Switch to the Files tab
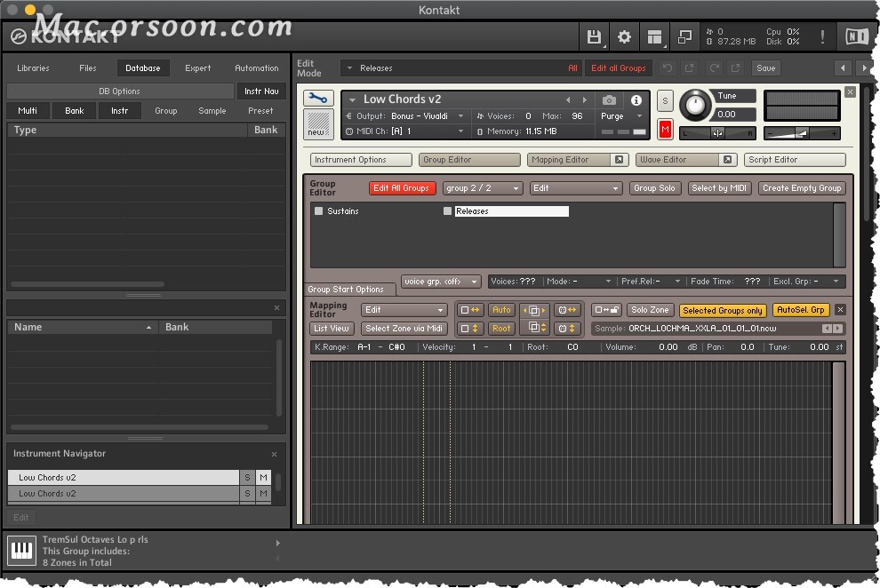This screenshot has width=880, height=588. pos(87,68)
